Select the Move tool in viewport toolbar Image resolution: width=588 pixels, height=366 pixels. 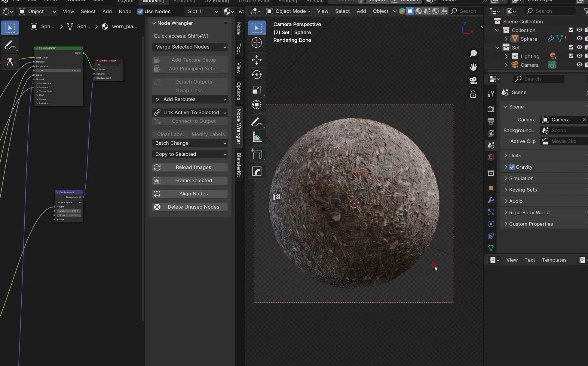(x=256, y=60)
